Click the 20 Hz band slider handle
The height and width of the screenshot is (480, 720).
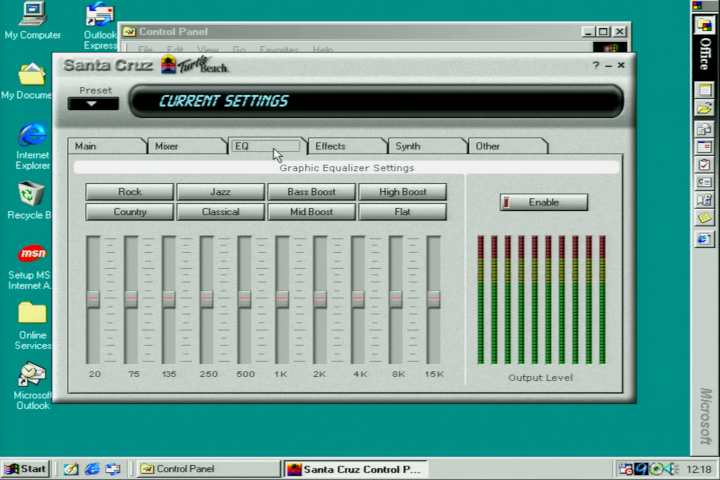93,299
